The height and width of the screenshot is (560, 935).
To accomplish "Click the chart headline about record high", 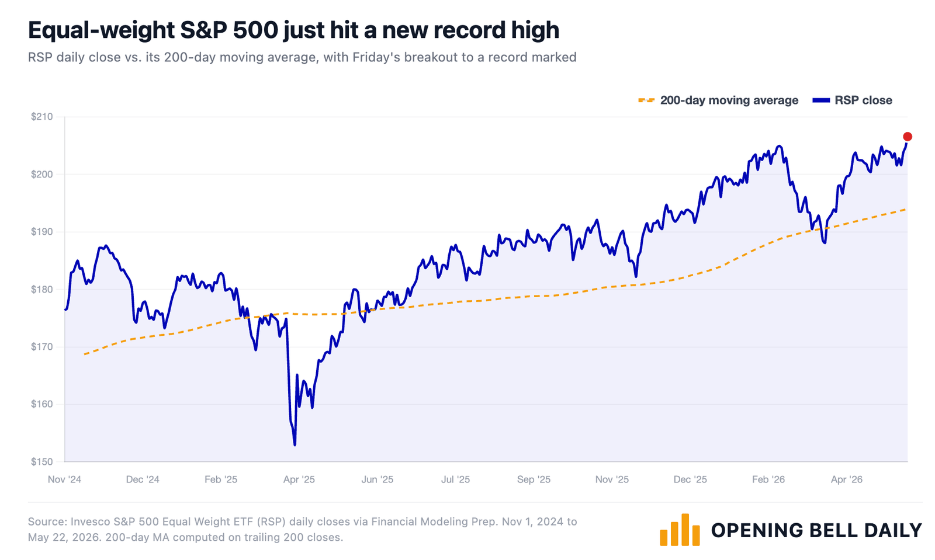I will point(293,30).
